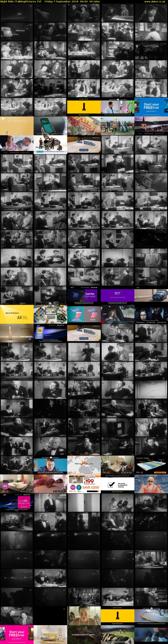
Task: Select the bed with '60' badge thumbnail
Action: pos(17,484)
